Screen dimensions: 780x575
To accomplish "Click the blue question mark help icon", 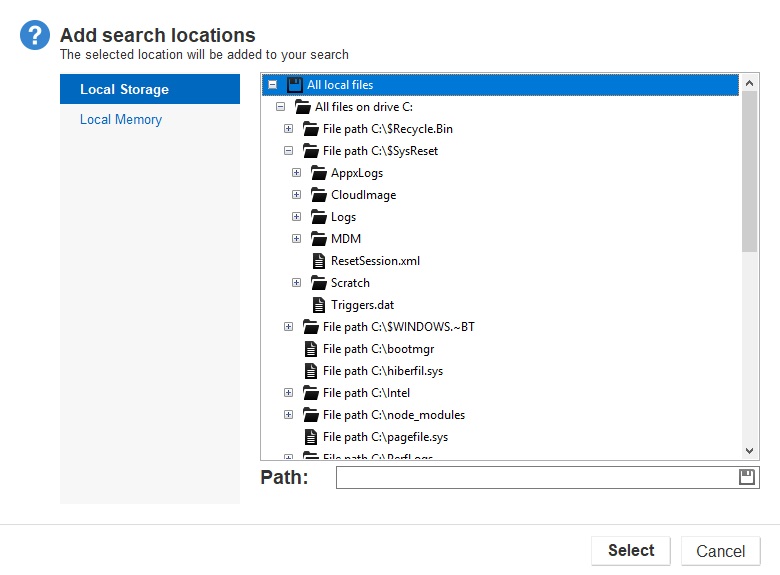I will [35, 37].
